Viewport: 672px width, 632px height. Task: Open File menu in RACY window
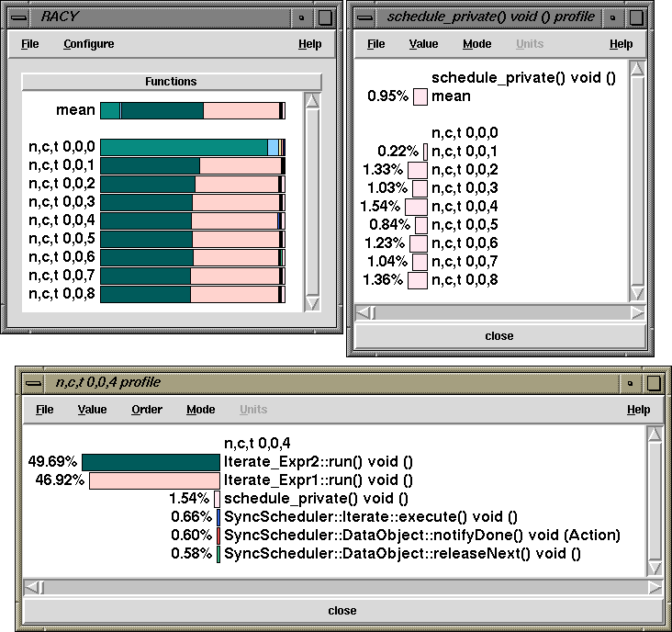coord(30,44)
